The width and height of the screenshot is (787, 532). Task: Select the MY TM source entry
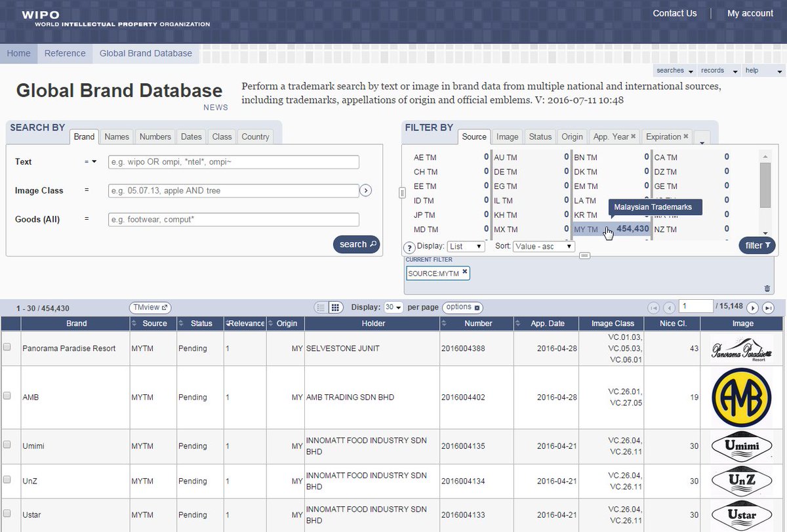coord(611,229)
